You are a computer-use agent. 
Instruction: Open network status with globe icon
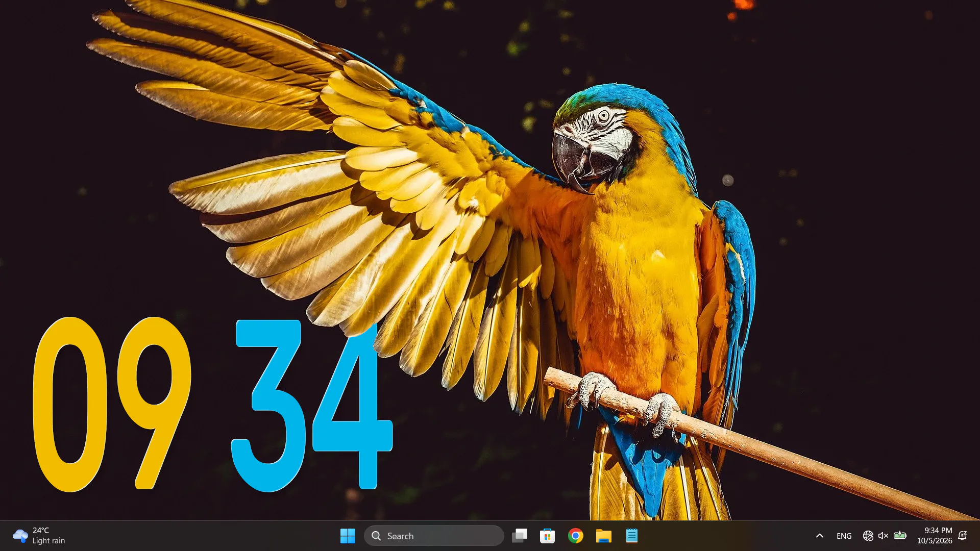[x=868, y=536]
